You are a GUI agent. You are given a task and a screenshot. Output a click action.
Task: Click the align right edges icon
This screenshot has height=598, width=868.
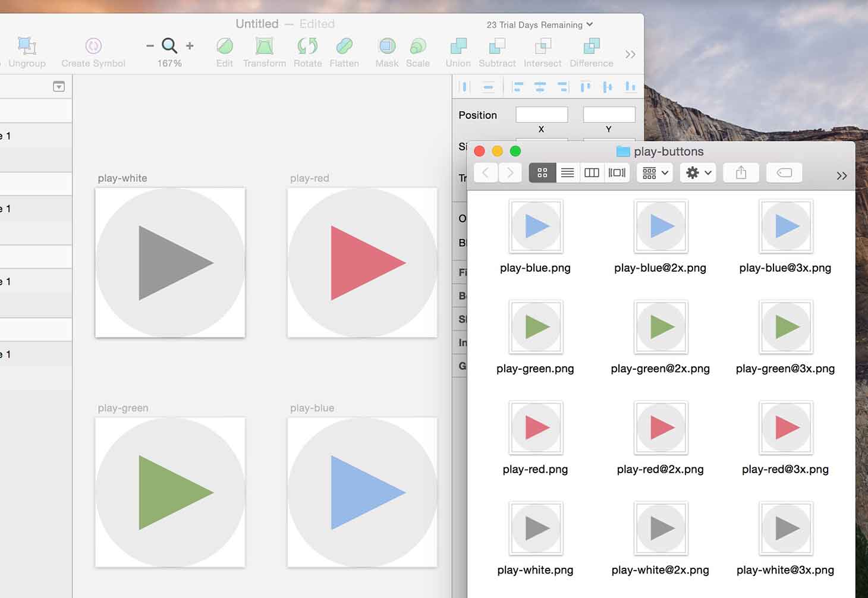pyautogui.click(x=562, y=87)
